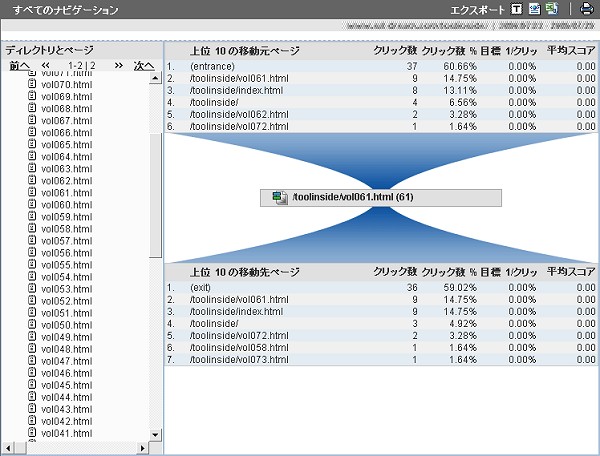Open vol058.html from the page list
The height and width of the screenshot is (456, 600).
[67, 229]
